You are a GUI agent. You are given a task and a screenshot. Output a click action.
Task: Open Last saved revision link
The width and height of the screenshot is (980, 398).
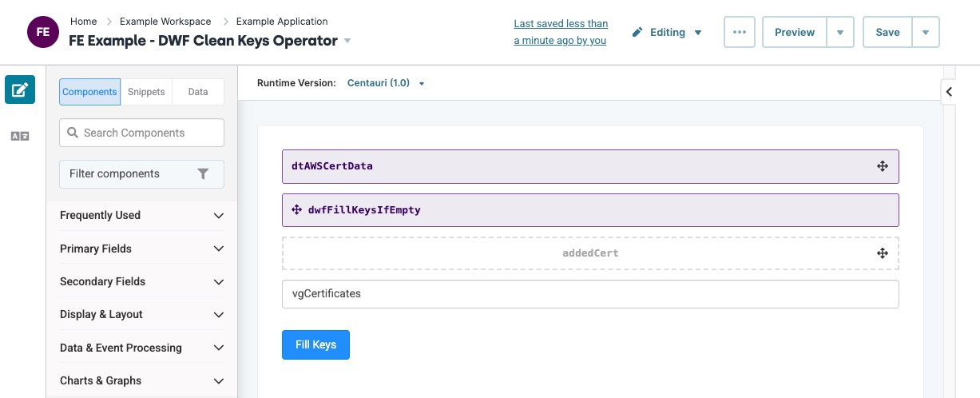click(x=561, y=32)
